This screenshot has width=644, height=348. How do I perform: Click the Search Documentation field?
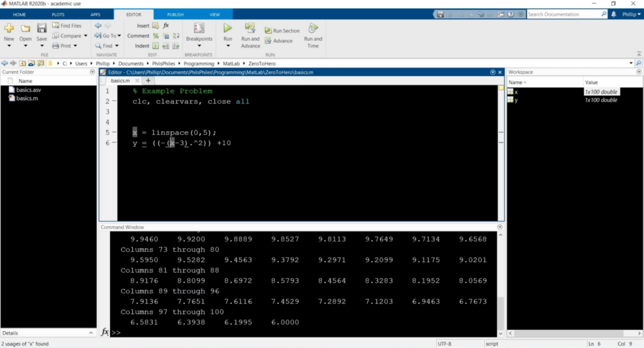(562, 14)
